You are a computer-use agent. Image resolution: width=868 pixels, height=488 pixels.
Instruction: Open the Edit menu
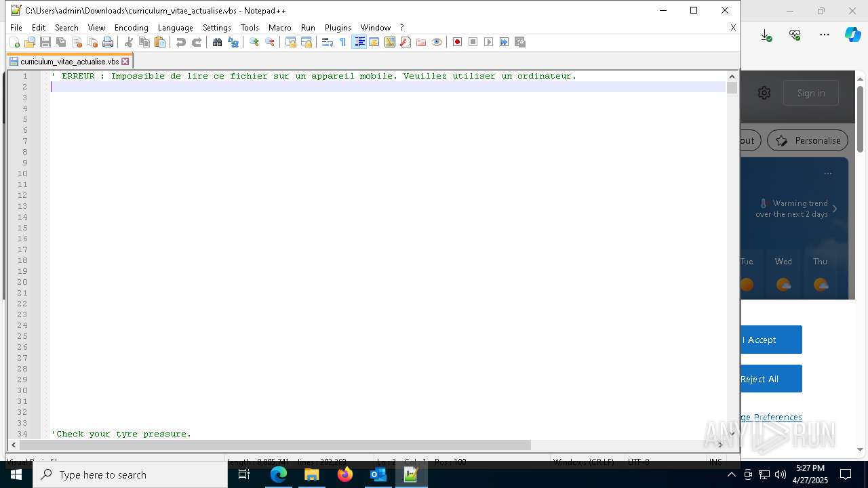click(39, 28)
